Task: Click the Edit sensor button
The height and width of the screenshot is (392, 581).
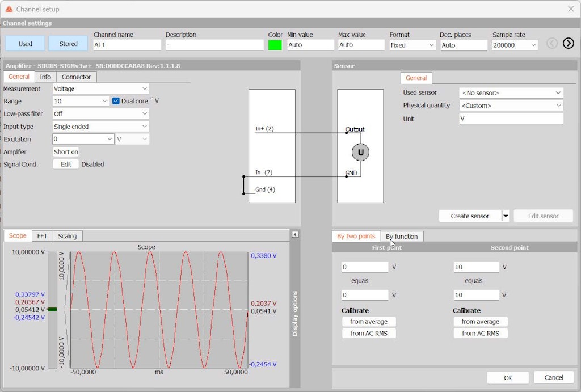Action: click(543, 216)
